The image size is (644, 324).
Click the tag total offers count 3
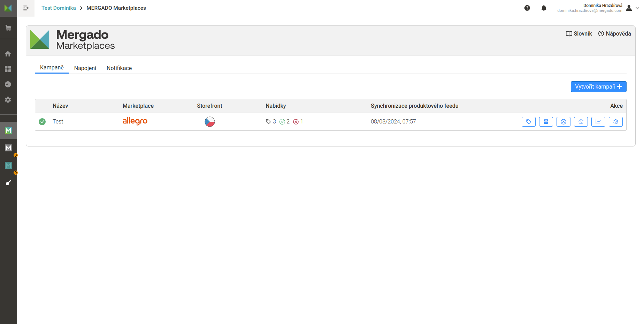(271, 122)
